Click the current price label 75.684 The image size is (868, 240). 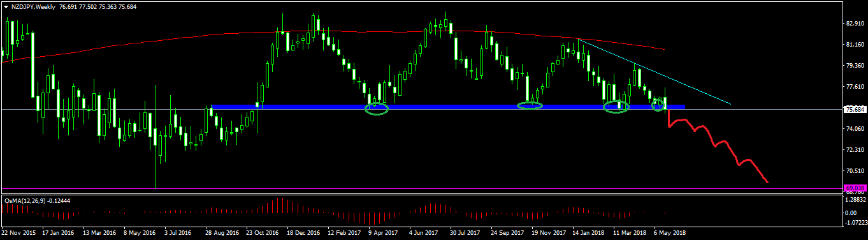point(855,110)
